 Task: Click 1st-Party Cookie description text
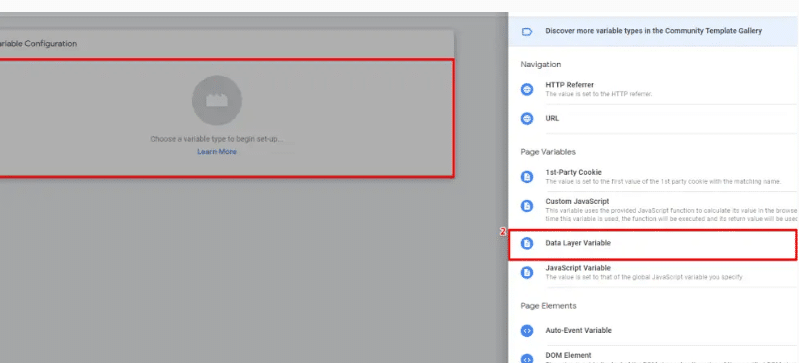(663, 182)
